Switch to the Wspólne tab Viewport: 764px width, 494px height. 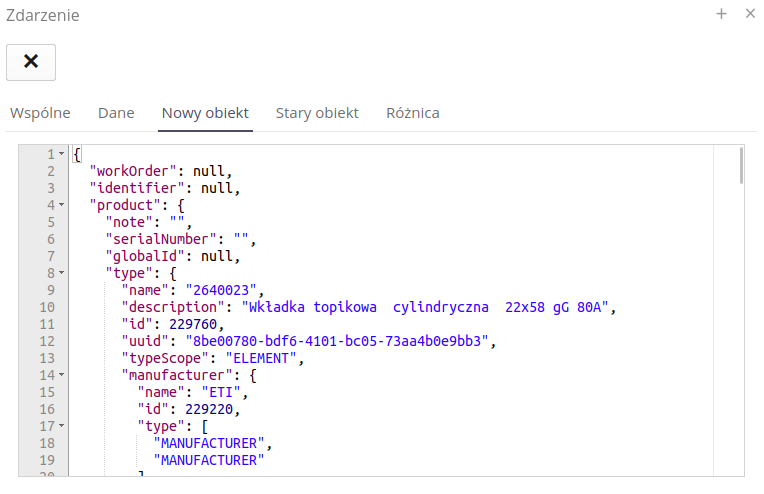(40, 113)
